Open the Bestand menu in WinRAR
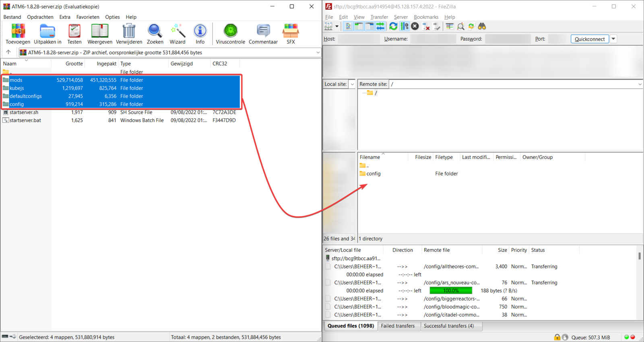 tap(12, 17)
